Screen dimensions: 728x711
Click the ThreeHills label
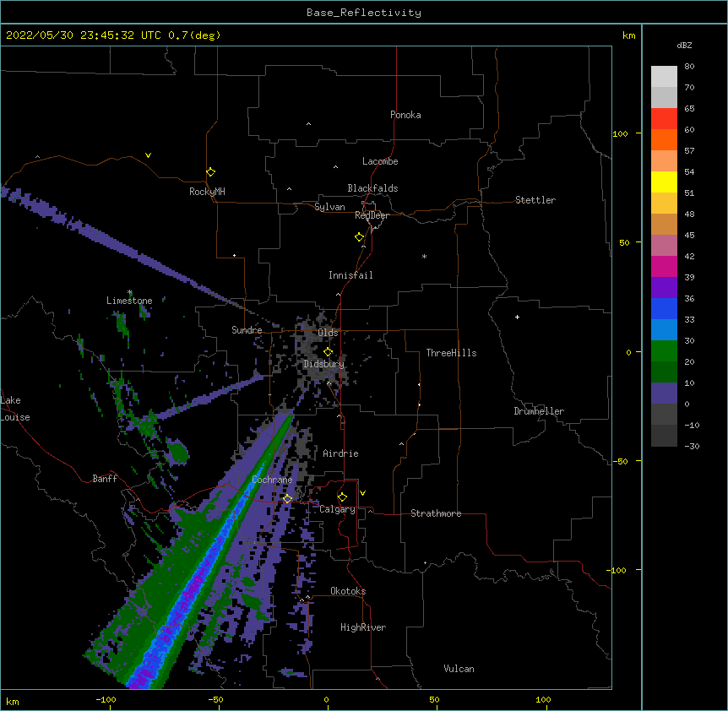click(451, 353)
